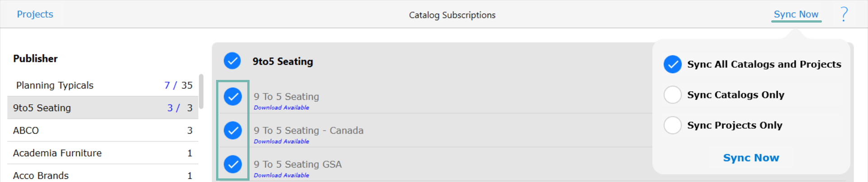Select 9to5 Seating in publisher list
Screen dimensions: 868x182
[x=103, y=108]
